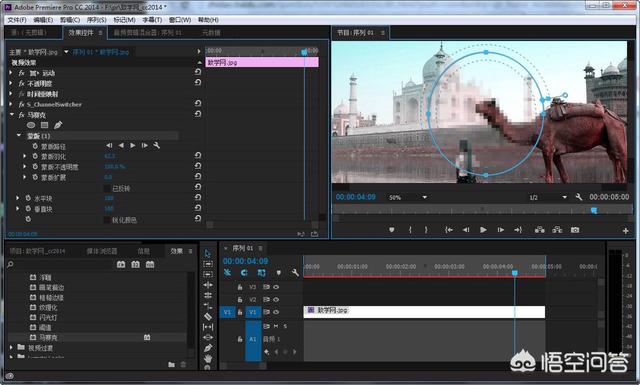The image size is (640, 385).
Task: Select the Pen tool in tools panel
Action: (x=208, y=348)
